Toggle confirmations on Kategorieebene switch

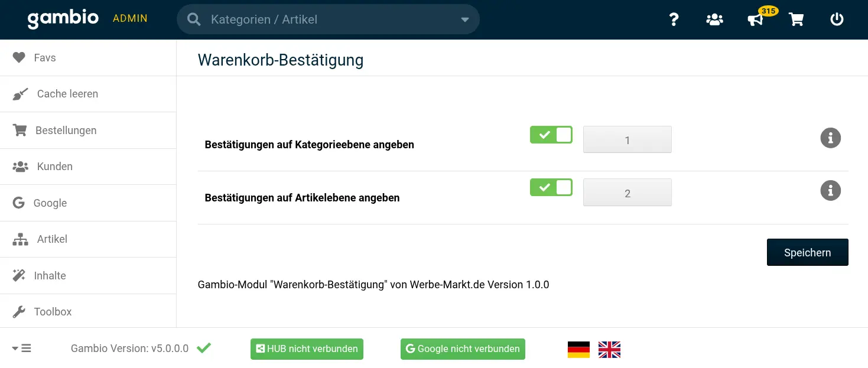pyautogui.click(x=551, y=135)
